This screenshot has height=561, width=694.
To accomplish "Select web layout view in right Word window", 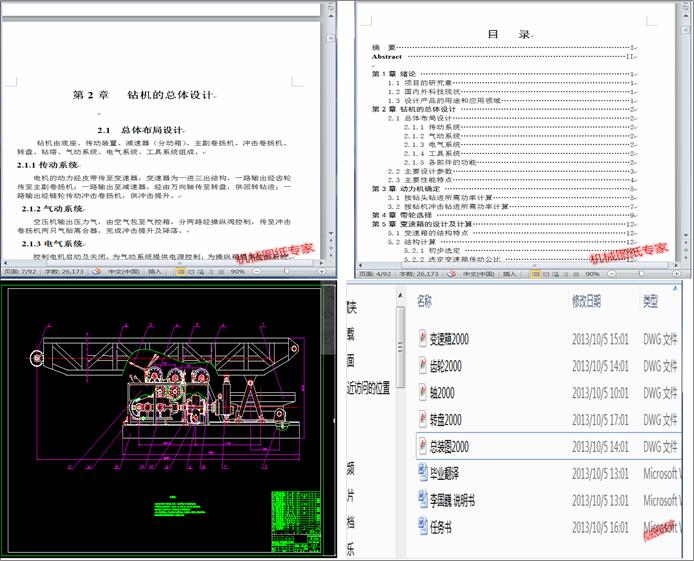I will tap(555, 274).
